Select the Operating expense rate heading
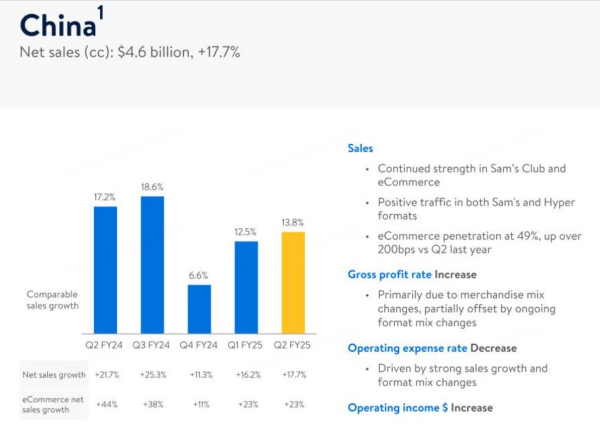600x433 pixels. coord(431,348)
